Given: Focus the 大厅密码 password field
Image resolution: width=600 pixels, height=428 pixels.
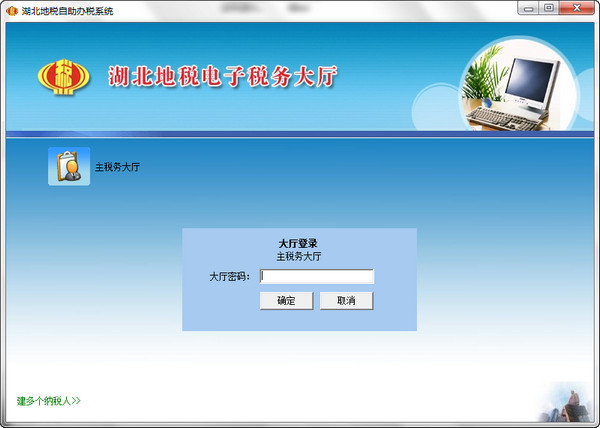Looking at the screenshot, I should click(x=317, y=276).
